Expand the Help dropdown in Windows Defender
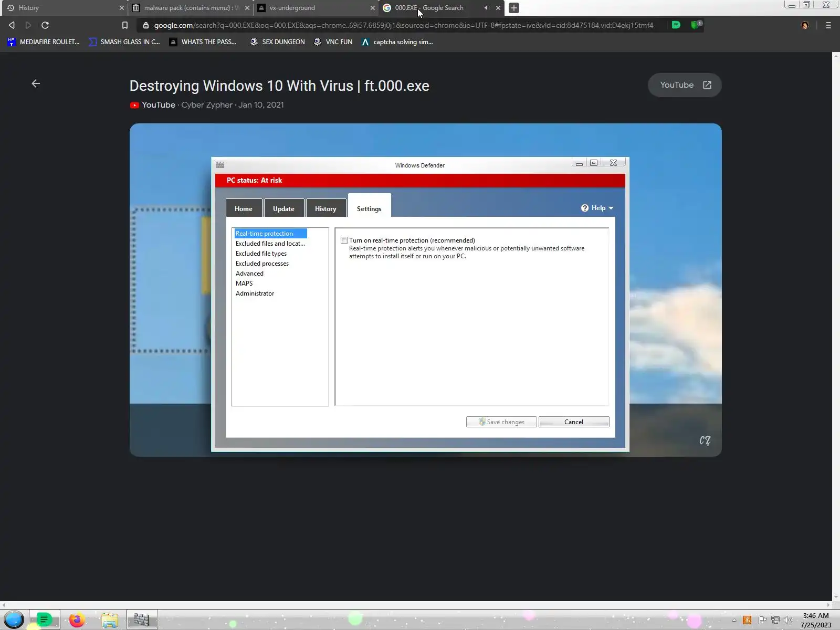 click(x=597, y=208)
